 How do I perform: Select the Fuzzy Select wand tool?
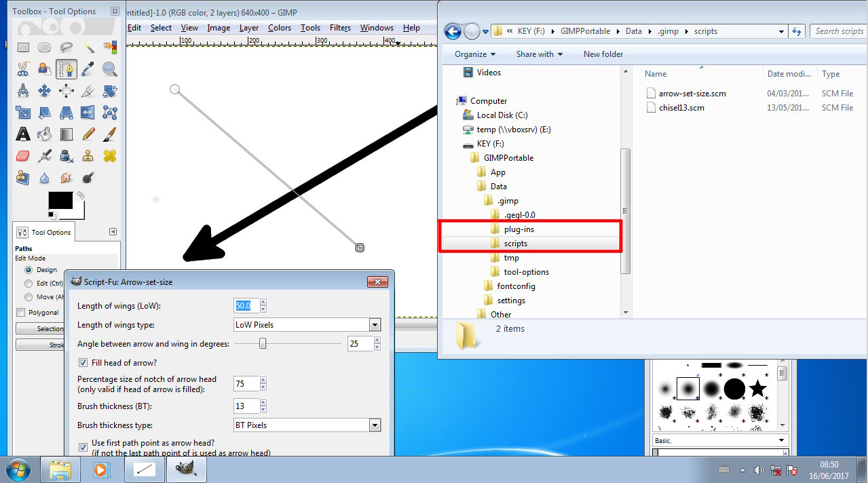[88, 47]
